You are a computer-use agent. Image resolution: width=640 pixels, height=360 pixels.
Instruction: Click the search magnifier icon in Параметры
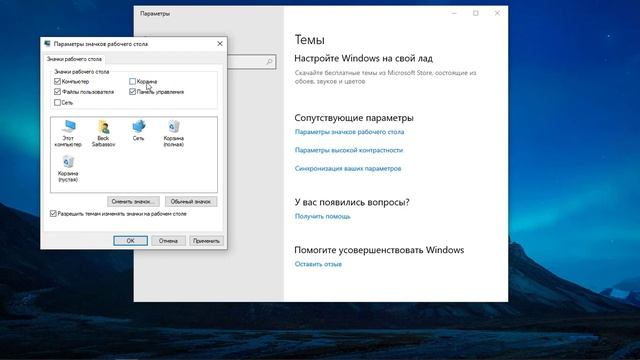point(269,62)
